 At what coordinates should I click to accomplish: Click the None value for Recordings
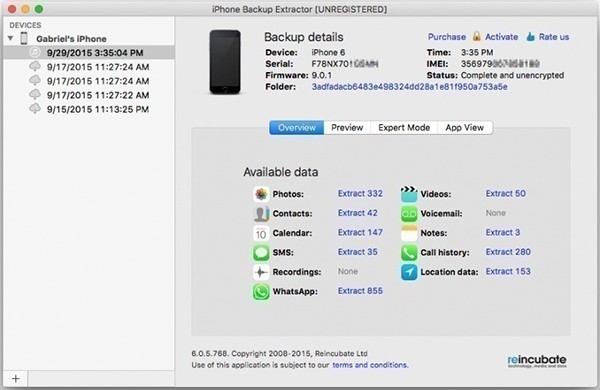pos(348,271)
